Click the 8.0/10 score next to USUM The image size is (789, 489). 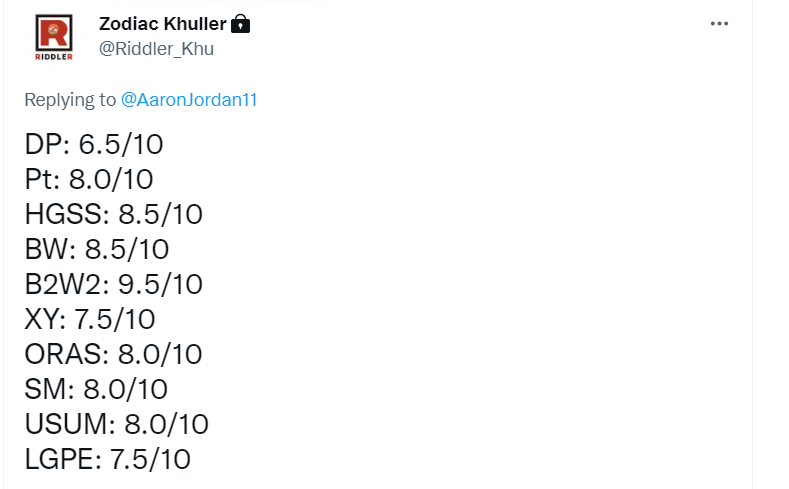[166, 423]
